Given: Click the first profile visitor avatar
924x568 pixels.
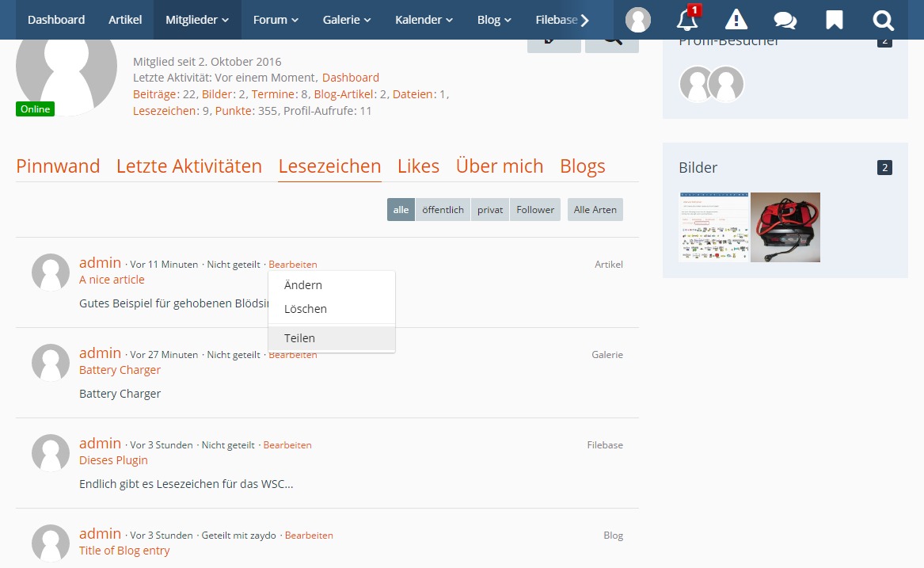Looking at the screenshot, I should (698, 84).
